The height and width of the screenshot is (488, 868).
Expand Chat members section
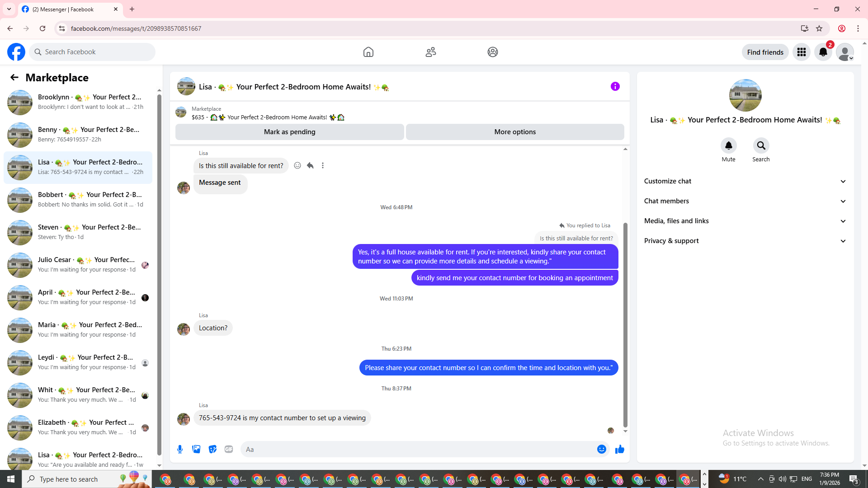745,201
